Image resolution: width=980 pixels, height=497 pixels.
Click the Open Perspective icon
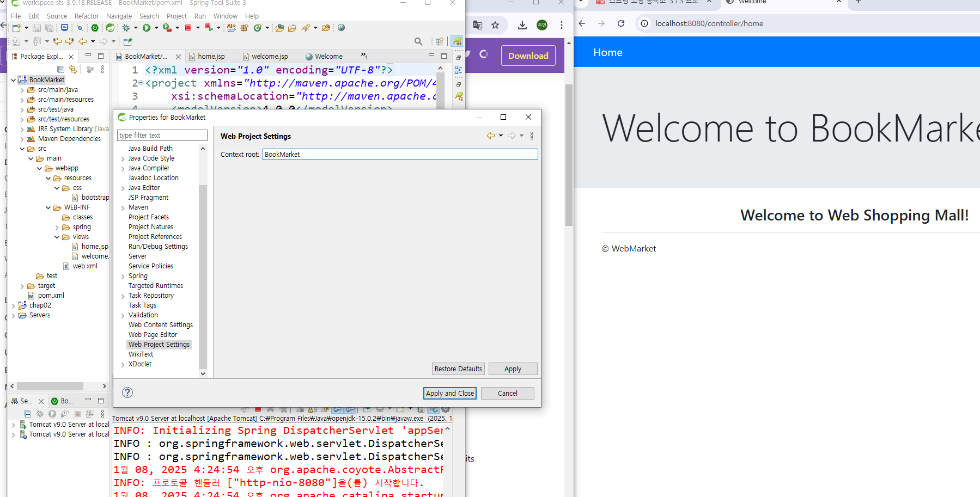[439, 41]
